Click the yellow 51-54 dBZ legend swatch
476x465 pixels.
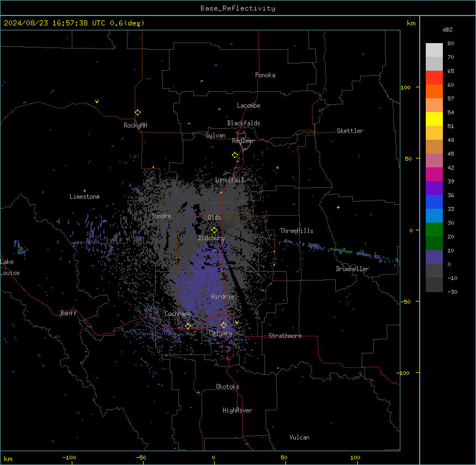tap(434, 119)
